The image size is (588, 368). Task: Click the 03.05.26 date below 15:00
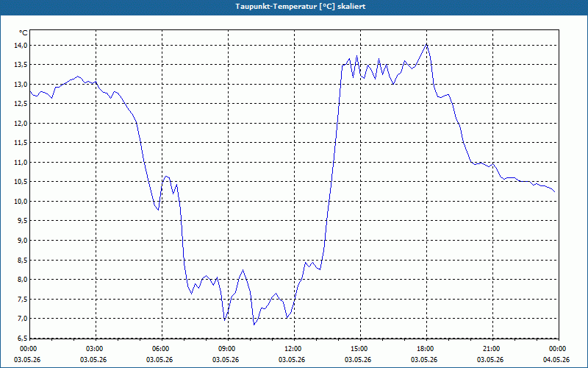click(x=358, y=360)
